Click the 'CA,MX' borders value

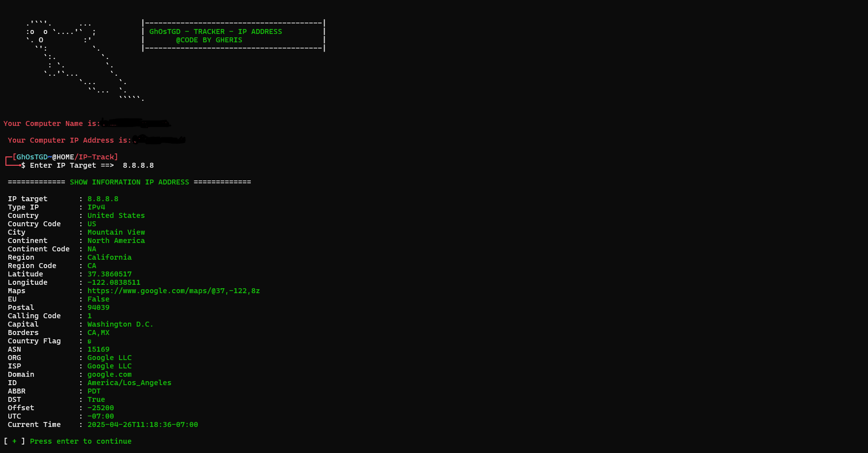click(98, 332)
